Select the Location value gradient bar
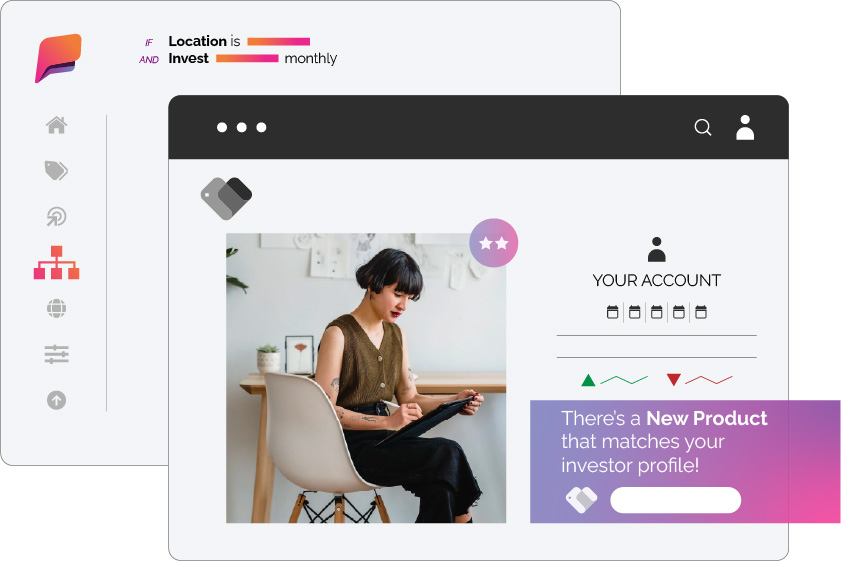841x561 pixels. (x=278, y=41)
